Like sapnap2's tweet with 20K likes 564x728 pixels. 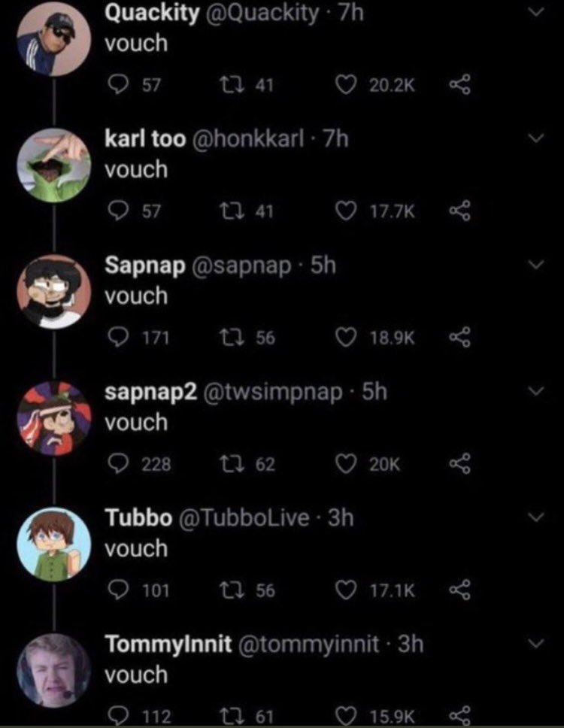click(x=346, y=464)
